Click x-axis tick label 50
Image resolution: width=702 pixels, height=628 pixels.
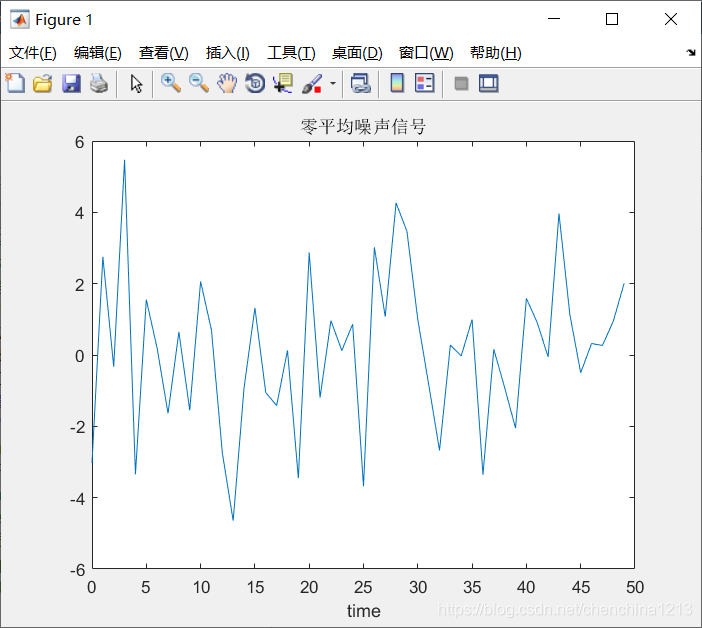click(x=635, y=587)
